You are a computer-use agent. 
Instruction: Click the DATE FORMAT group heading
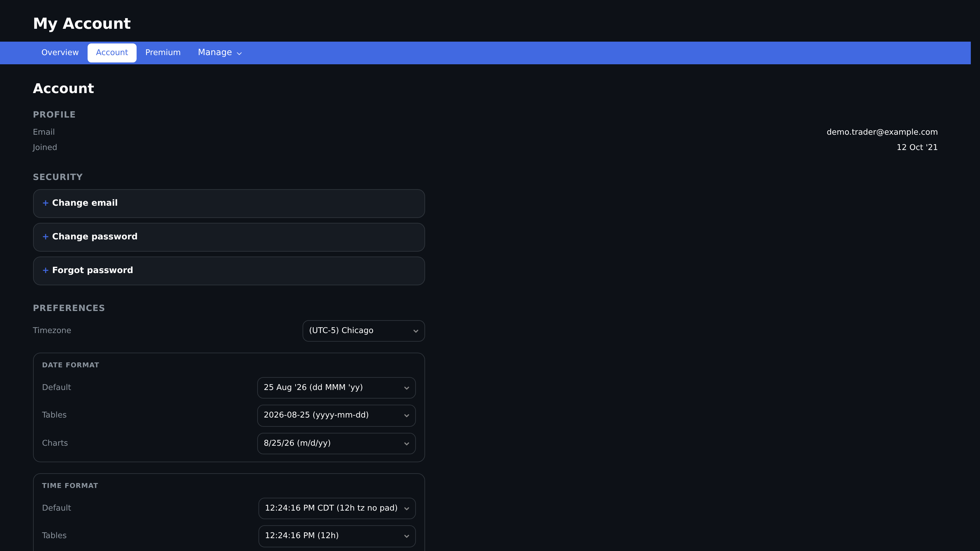tap(70, 365)
